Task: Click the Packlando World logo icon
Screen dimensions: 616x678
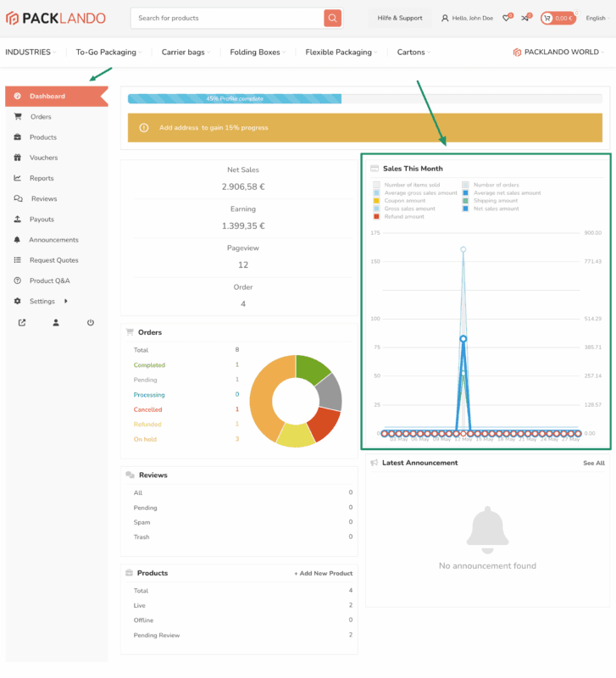Action: pos(517,53)
